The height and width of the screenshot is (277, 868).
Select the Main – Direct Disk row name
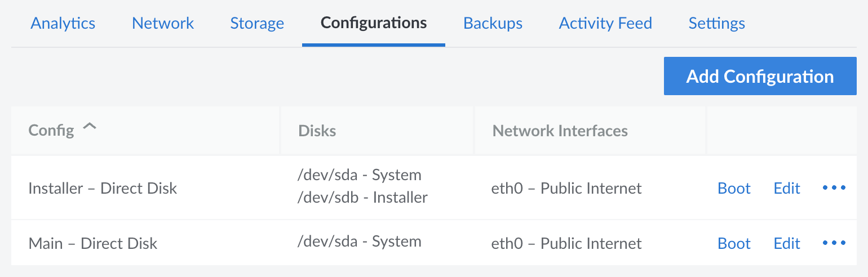(93, 243)
